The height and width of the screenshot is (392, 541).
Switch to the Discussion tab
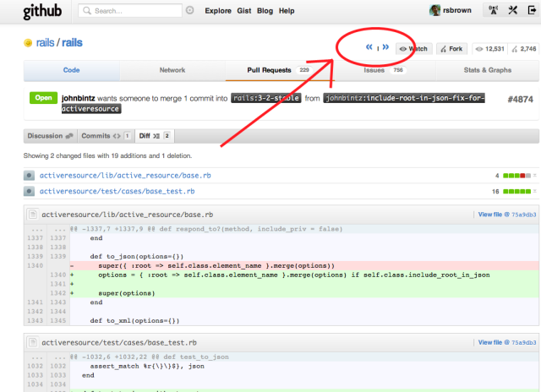(x=51, y=136)
